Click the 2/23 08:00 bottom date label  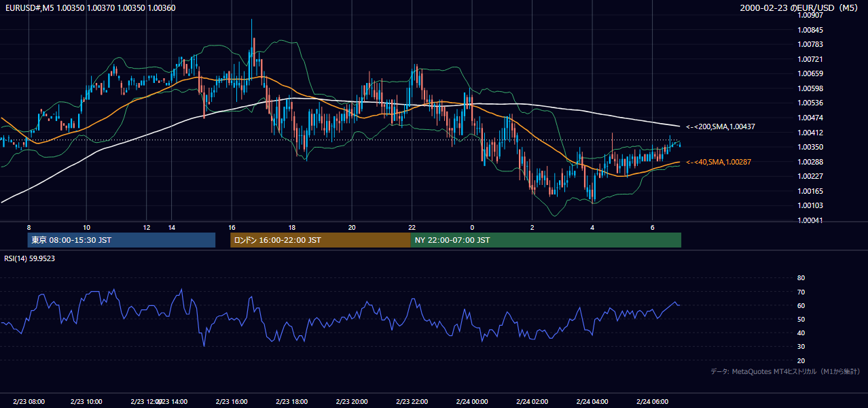point(29,401)
